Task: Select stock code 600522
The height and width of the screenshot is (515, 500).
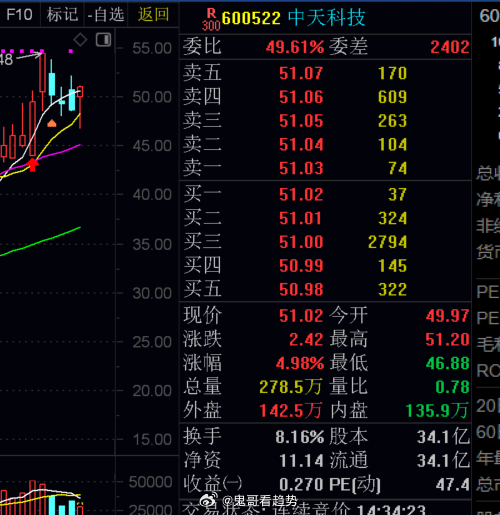Action: click(x=251, y=18)
